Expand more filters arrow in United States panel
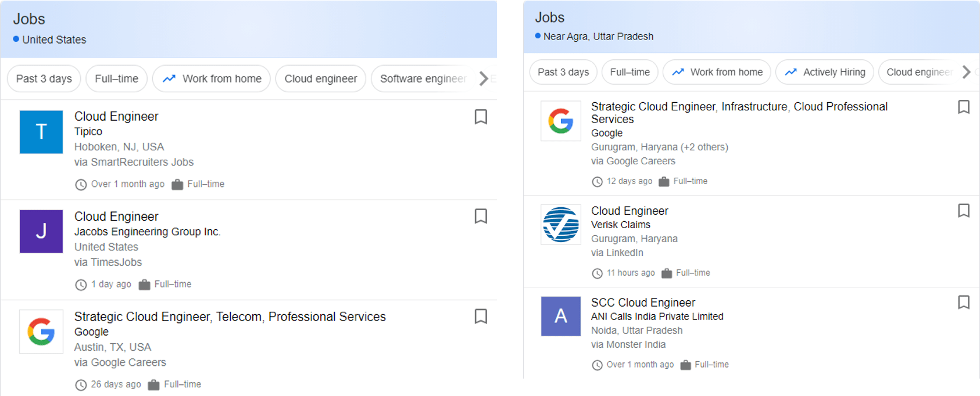Image resolution: width=980 pixels, height=396 pixels. (484, 78)
